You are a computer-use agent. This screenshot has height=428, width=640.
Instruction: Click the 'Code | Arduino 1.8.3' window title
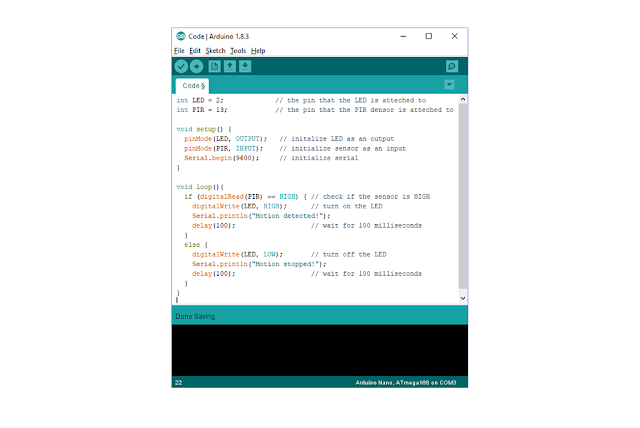click(x=218, y=36)
